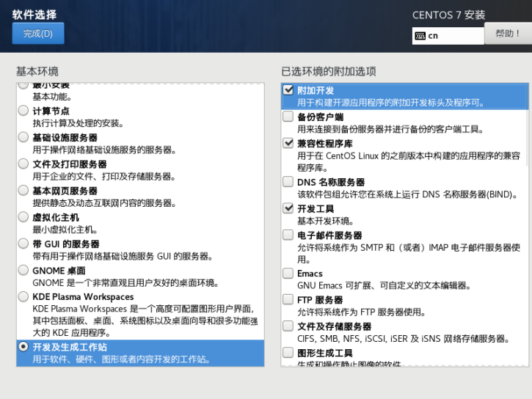The width and height of the screenshot is (532, 399).
Task: Choose 带 GUI 的服务器 option
Action: pyautogui.click(x=23, y=244)
